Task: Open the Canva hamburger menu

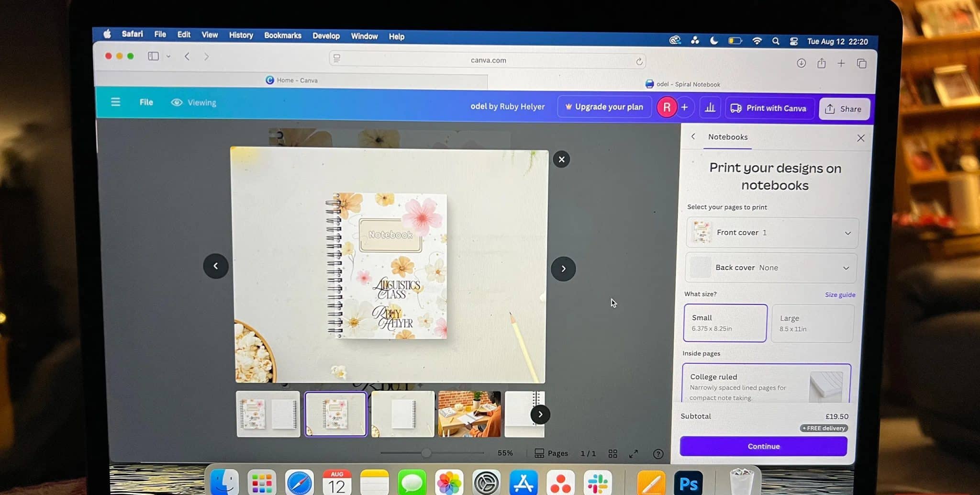Action: 115,102
